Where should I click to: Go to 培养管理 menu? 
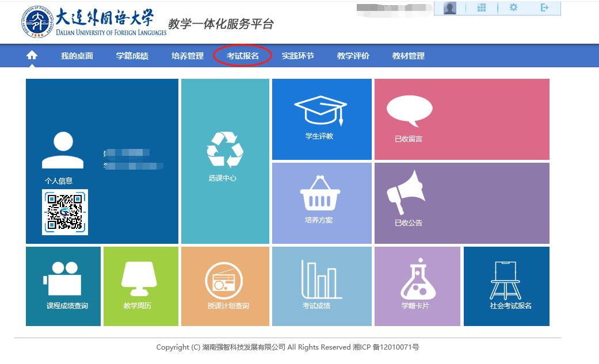click(187, 56)
